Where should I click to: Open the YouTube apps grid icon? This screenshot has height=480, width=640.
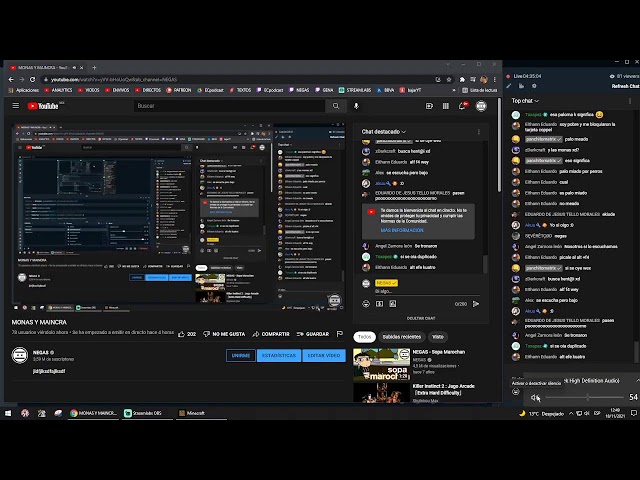tap(446, 106)
